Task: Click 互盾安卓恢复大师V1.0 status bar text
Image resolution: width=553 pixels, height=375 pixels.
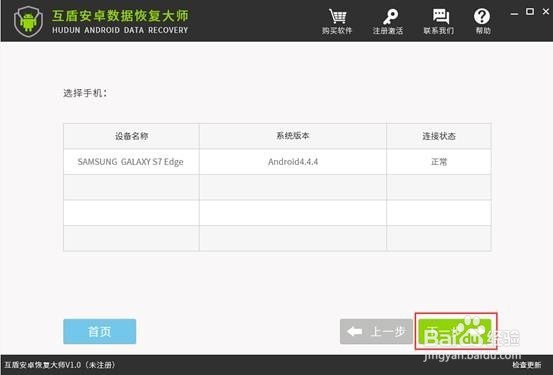Action: click(60, 365)
